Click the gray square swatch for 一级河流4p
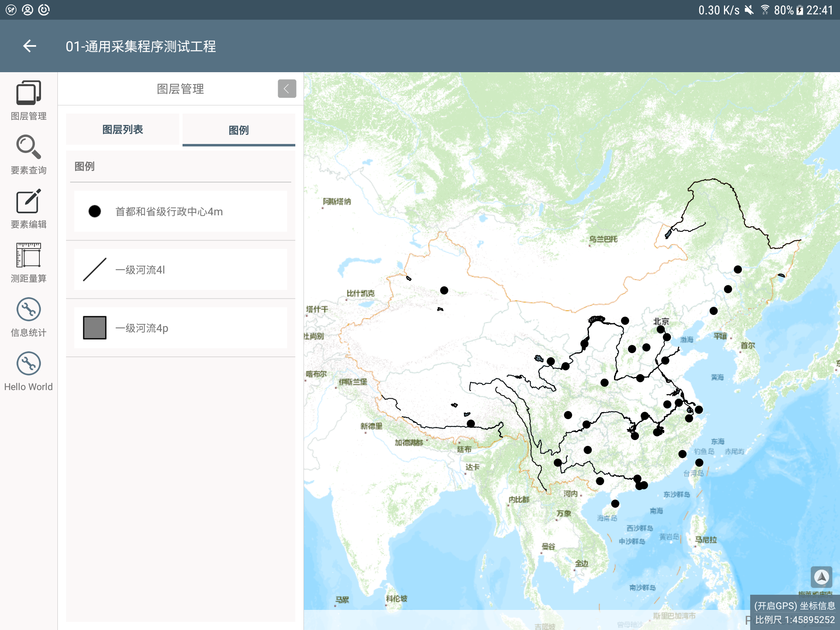Image resolution: width=840 pixels, height=630 pixels. (x=95, y=328)
